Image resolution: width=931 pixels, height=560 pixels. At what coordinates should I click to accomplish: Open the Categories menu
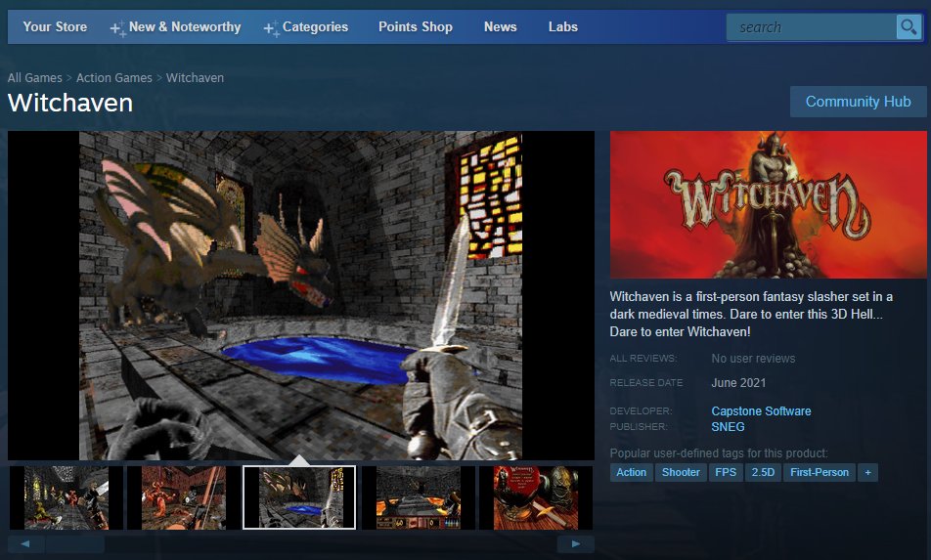306,26
